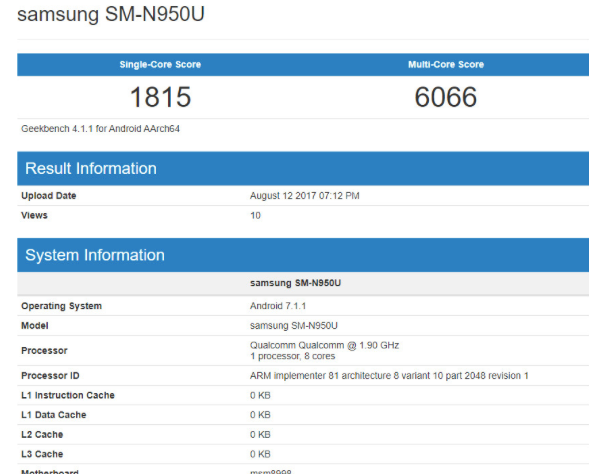
Task: Click Geekbench 4.1.1 for Android AArch64 text
Action: (x=100, y=129)
